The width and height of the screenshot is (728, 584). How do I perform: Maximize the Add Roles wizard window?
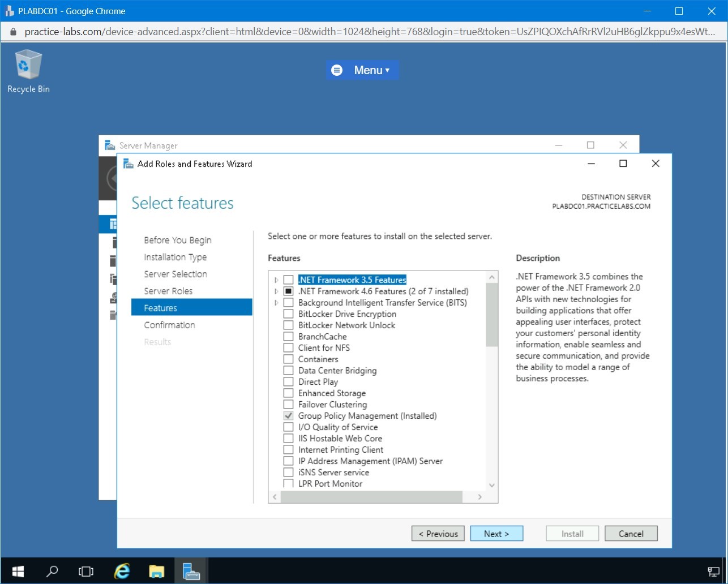(x=623, y=164)
